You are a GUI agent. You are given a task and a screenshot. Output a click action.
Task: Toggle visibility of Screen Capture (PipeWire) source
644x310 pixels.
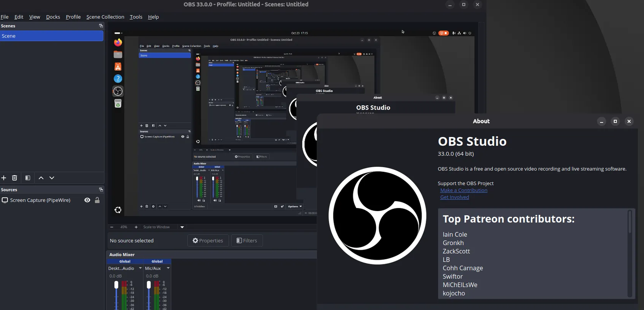[x=87, y=200]
